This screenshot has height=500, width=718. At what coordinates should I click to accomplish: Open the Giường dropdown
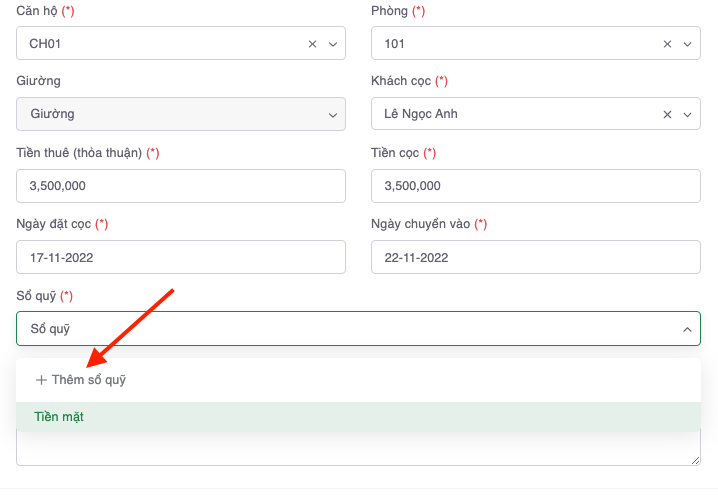pyautogui.click(x=181, y=114)
